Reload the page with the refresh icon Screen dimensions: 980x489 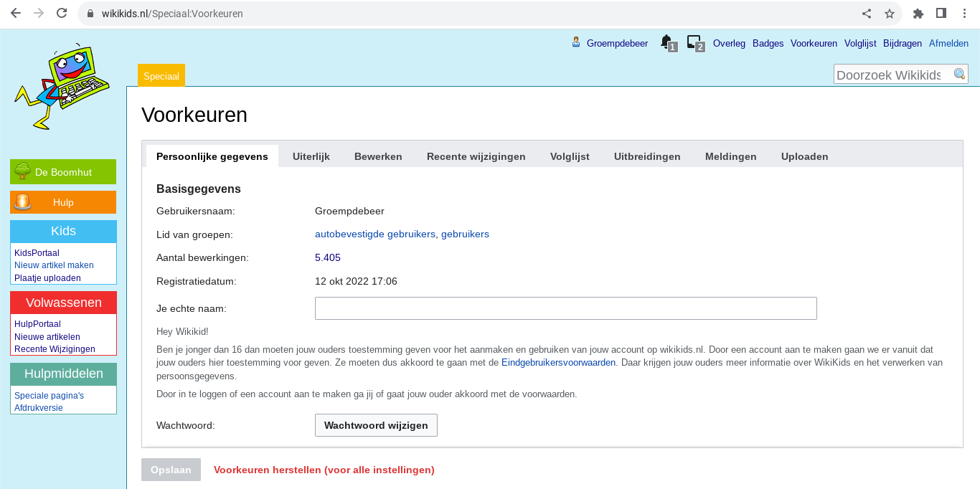click(62, 13)
